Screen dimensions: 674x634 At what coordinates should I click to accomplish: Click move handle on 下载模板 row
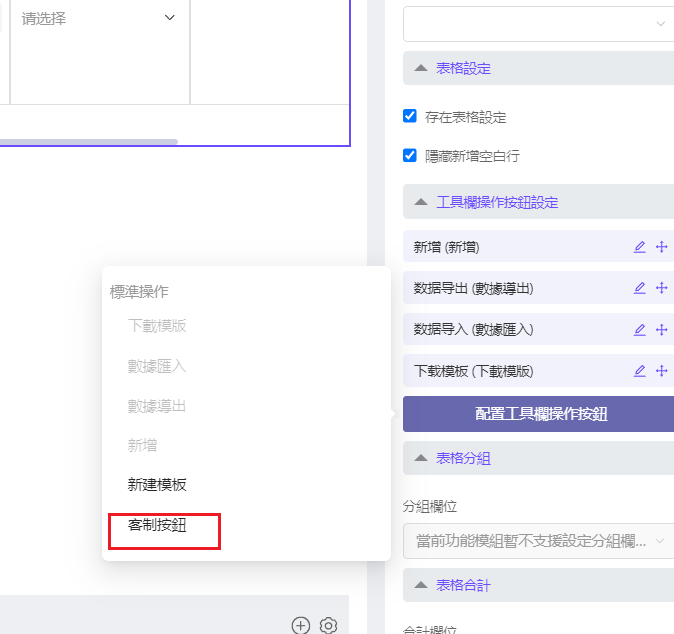pos(662,371)
